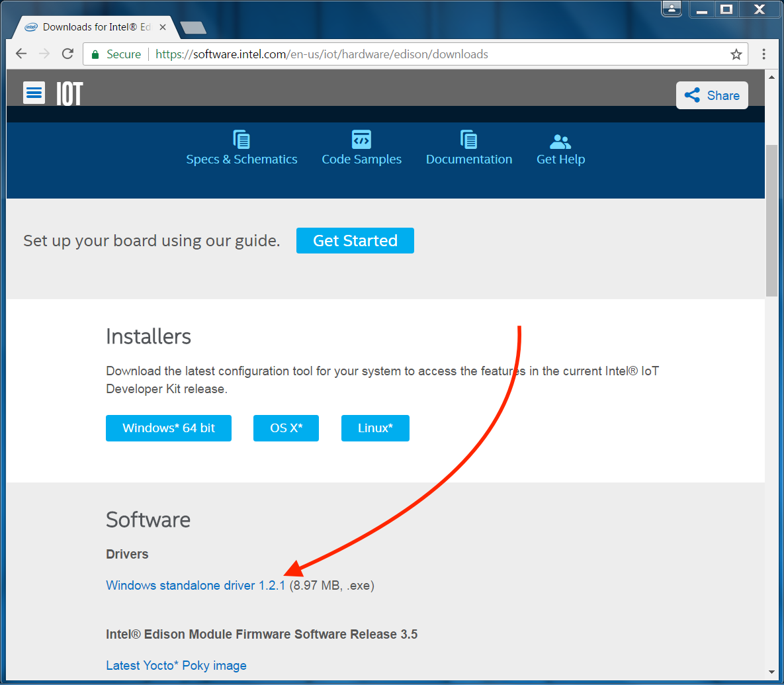
Task: Click the scrollbar down arrow
Action: pyautogui.click(x=771, y=672)
